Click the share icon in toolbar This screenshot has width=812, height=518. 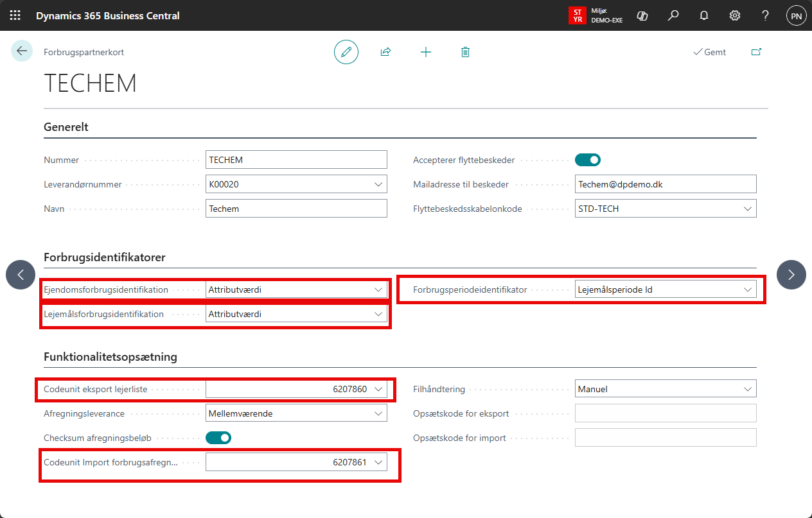(x=385, y=52)
